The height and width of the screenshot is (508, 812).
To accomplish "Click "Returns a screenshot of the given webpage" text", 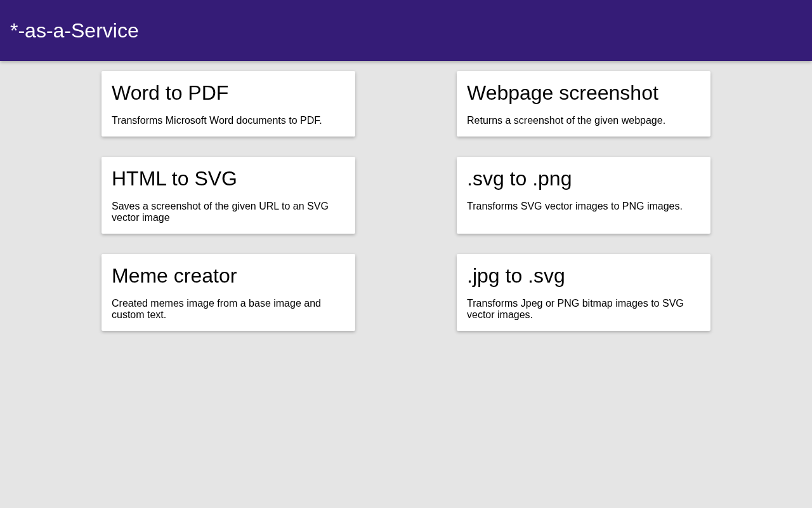I will point(566,121).
